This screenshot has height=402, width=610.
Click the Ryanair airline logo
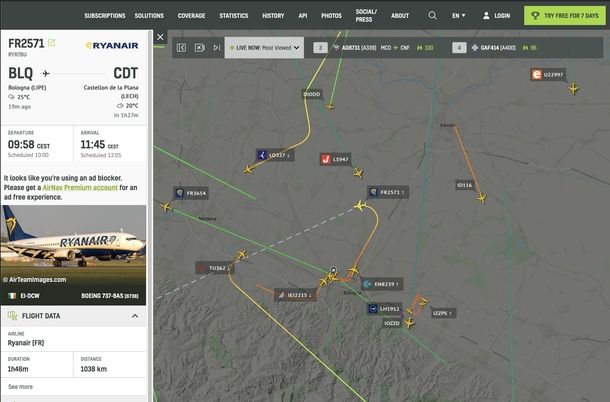point(112,46)
